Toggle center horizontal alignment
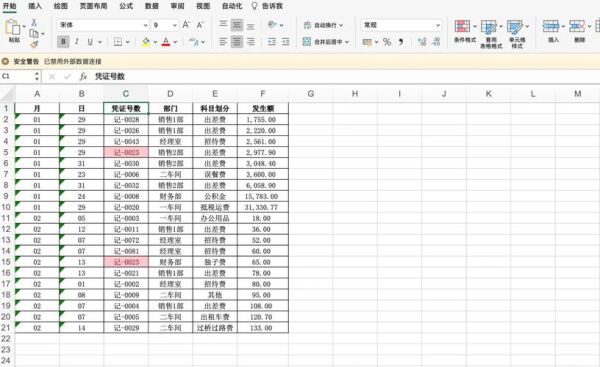Screen dimensions: 600x367 point(237,41)
